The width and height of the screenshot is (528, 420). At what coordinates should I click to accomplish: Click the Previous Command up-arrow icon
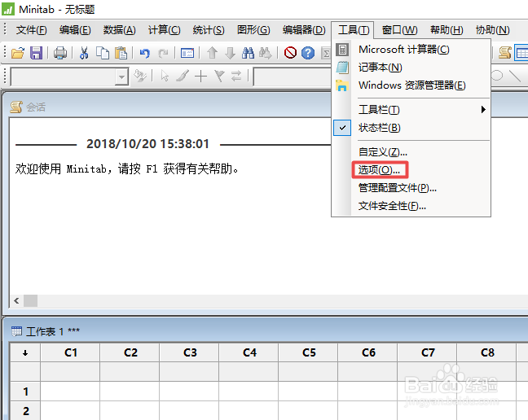[212, 53]
